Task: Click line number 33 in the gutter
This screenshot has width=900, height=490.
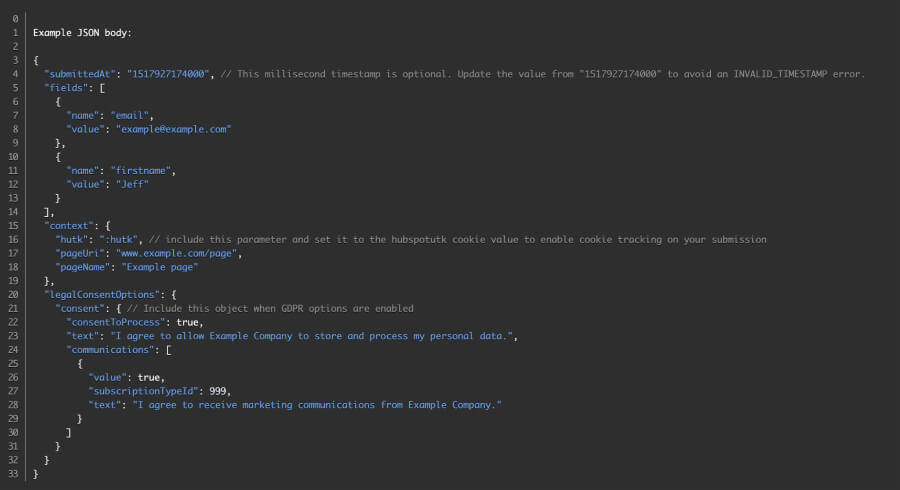Action: point(13,473)
